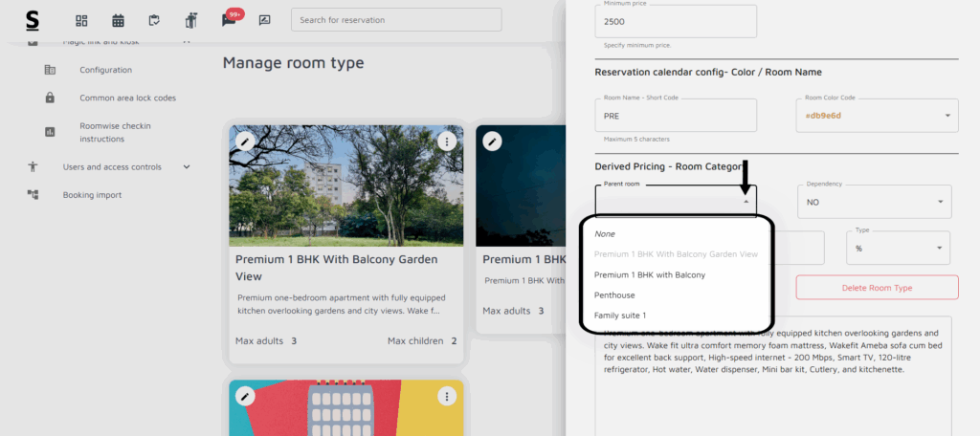This screenshot has height=436, width=980.
Task: Open messages with 99+ badge
Action: pyautogui.click(x=229, y=20)
